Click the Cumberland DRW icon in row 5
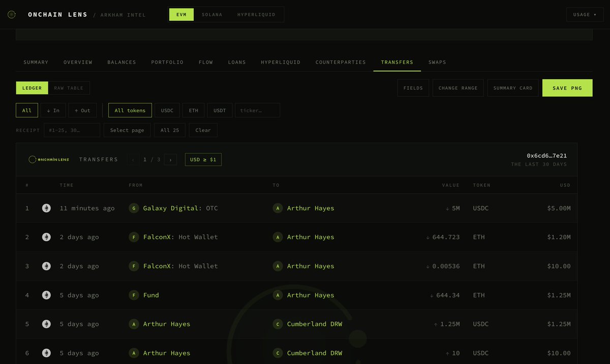Viewport: 610px width, 364px height. point(278,324)
